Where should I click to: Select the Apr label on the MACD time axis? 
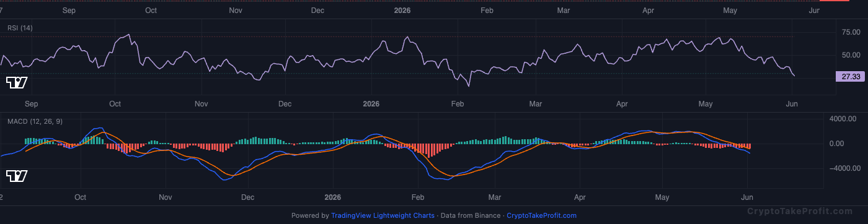pyautogui.click(x=580, y=197)
